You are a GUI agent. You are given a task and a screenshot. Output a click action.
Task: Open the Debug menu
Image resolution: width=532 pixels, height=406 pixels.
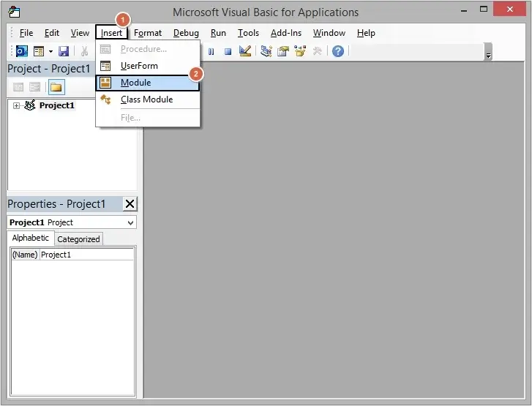click(x=186, y=33)
